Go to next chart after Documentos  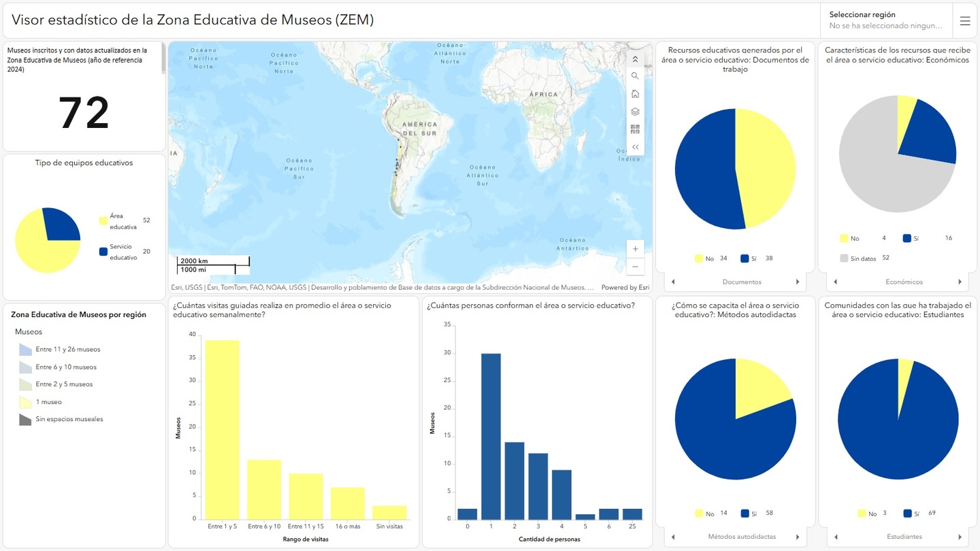(798, 282)
